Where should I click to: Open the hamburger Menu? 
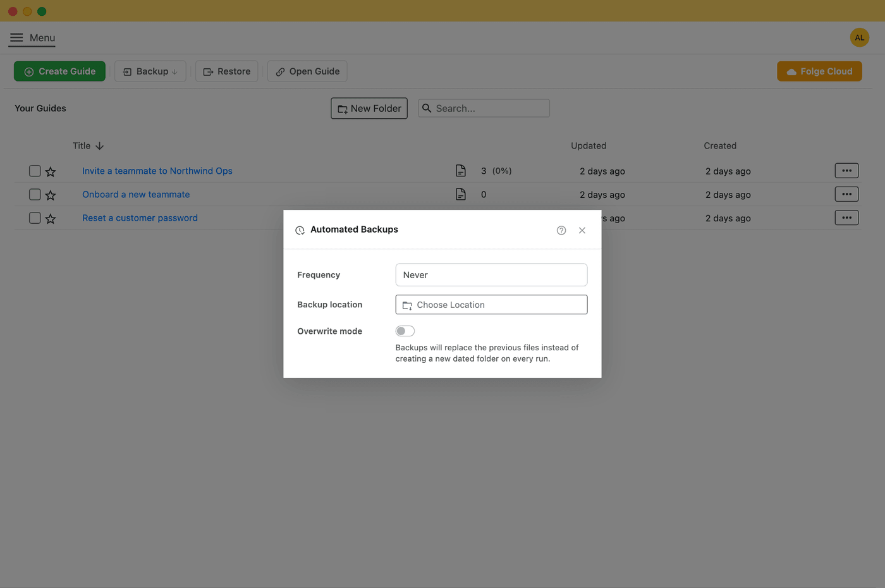pos(32,38)
